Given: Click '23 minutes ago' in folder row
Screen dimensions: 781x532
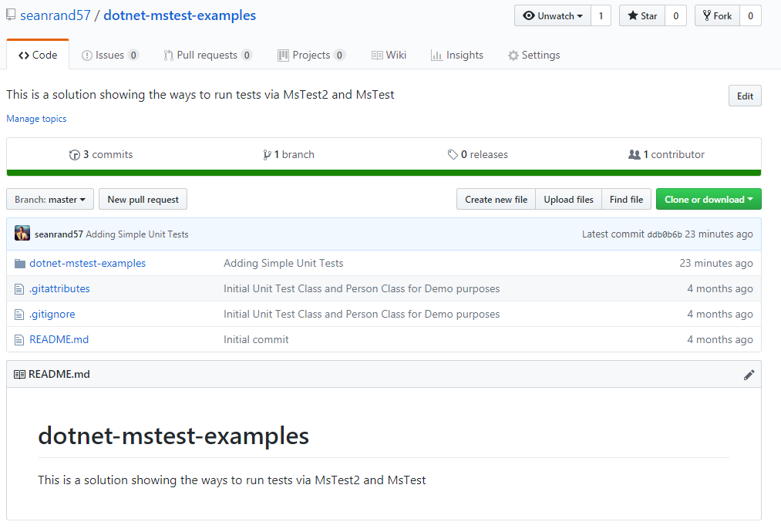Looking at the screenshot, I should pyautogui.click(x=716, y=263).
